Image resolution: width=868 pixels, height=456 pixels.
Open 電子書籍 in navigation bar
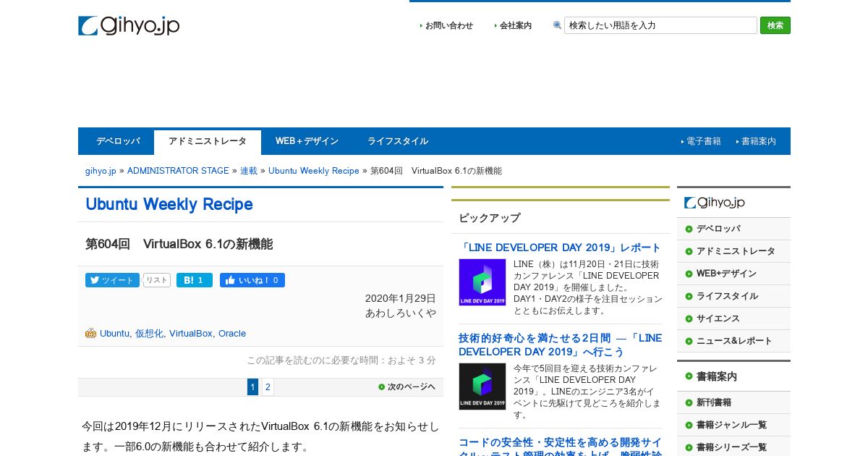coord(703,141)
